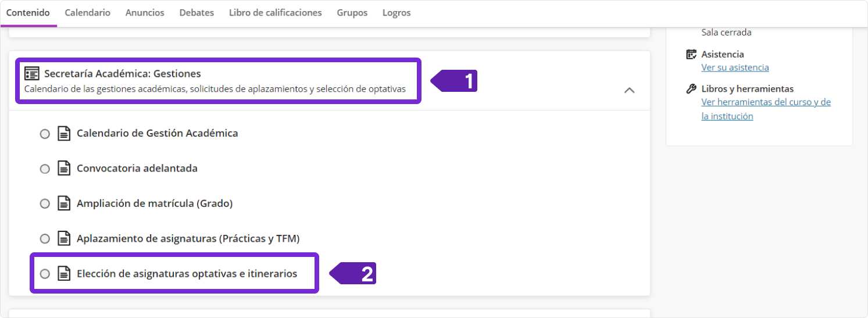Click the document icon beside Convocatoria adelantada
Viewport: 868px width, 318px height.
[63, 169]
